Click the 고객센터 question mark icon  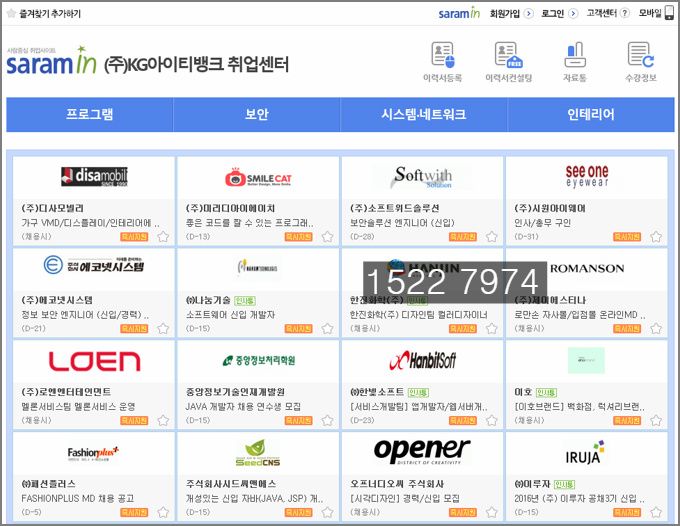(624, 13)
